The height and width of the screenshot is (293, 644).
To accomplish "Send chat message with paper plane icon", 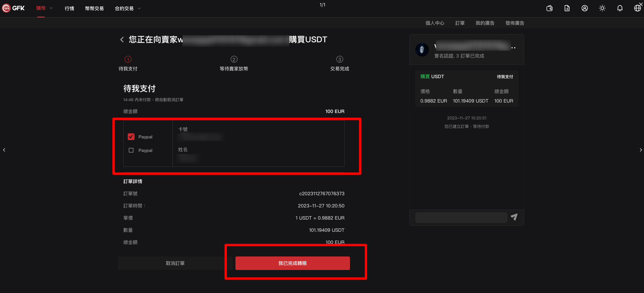I will [514, 217].
